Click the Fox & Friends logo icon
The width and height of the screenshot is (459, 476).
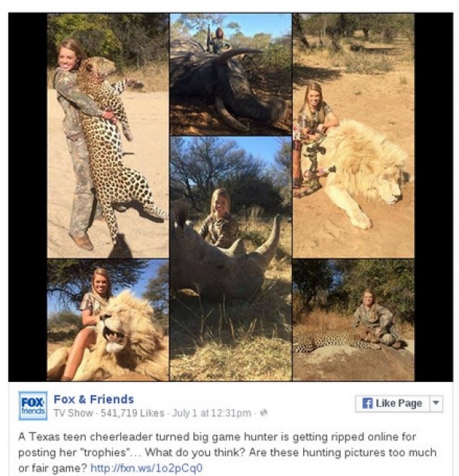pyautogui.click(x=32, y=406)
